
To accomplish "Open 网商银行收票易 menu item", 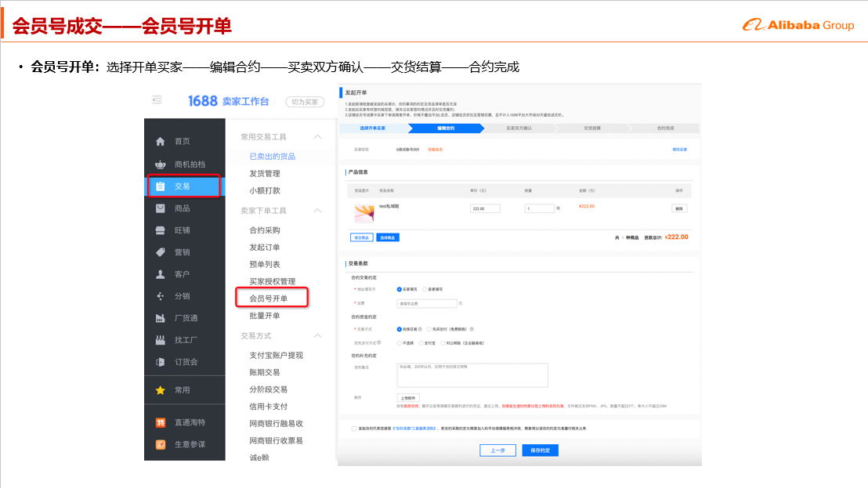I will click(277, 441).
